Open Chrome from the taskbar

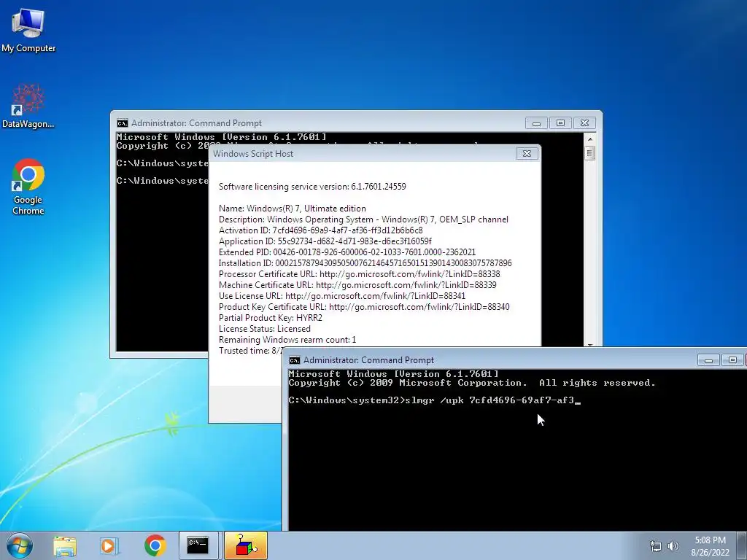pos(155,545)
